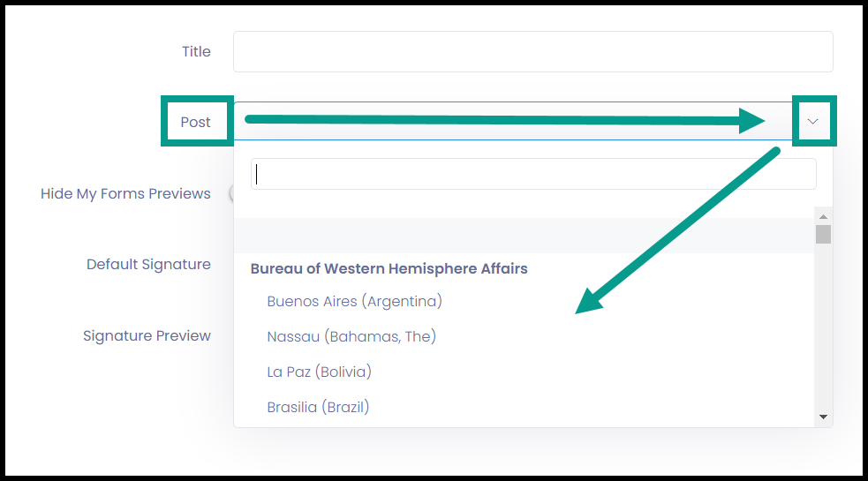Viewport: 868px width, 481px height.
Task: Click the Post dropdown chevron arrow
Action: (x=812, y=121)
